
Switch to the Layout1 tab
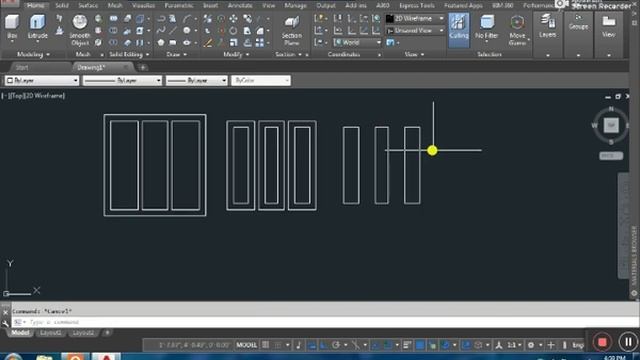(x=51, y=333)
